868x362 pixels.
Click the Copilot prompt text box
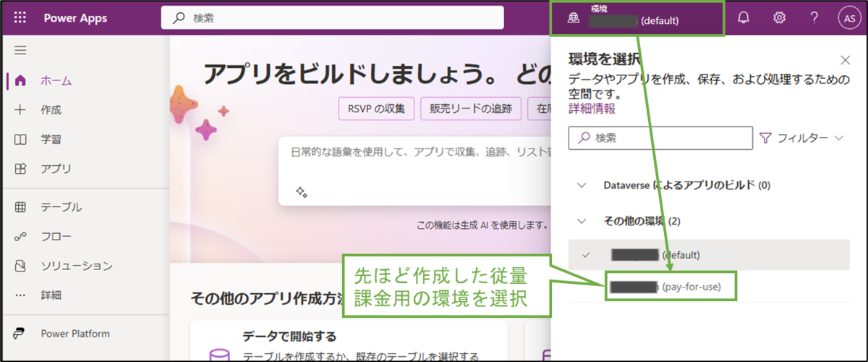[x=414, y=171]
